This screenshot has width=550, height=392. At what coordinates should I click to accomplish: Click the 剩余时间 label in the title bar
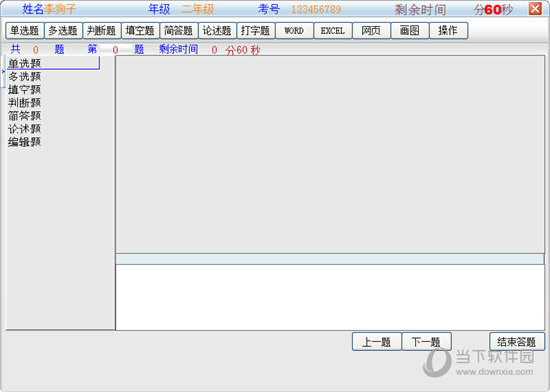[420, 9]
